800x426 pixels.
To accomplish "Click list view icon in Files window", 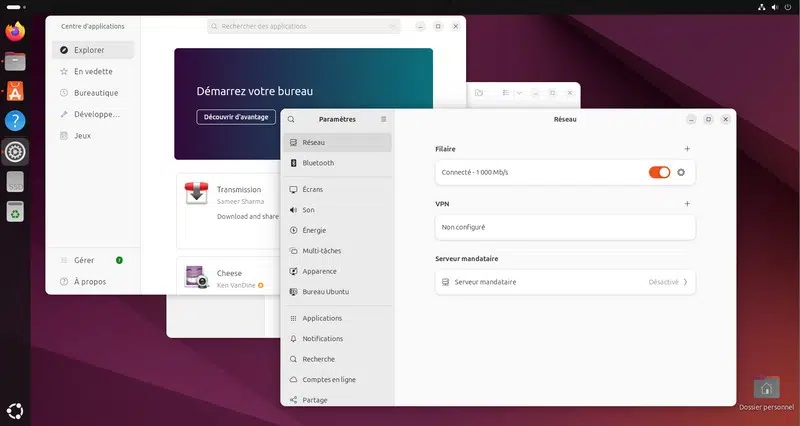I will 506,93.
